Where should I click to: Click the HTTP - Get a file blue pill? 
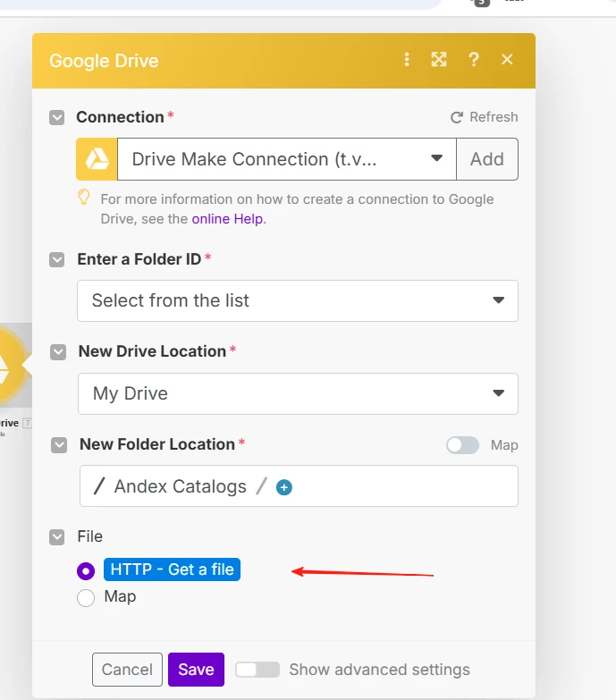pyautogui.click(x=172, y=569)
